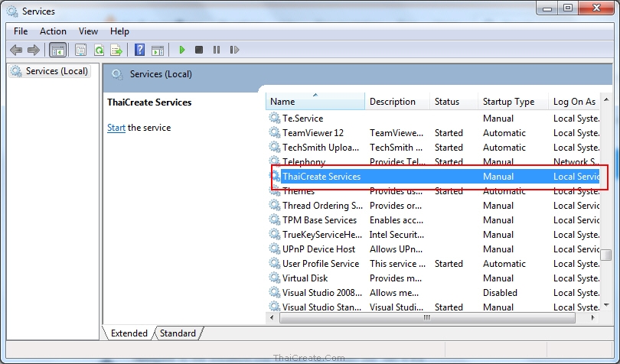Click the Export List toolbar icon

pyautogui.click(x=116, y=50)
